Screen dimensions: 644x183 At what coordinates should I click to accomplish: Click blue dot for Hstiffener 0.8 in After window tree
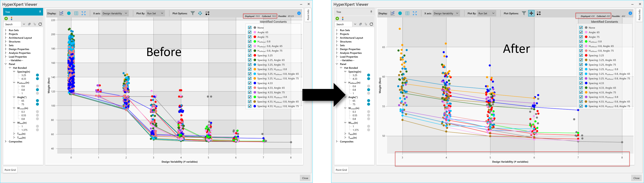(368, 90)
